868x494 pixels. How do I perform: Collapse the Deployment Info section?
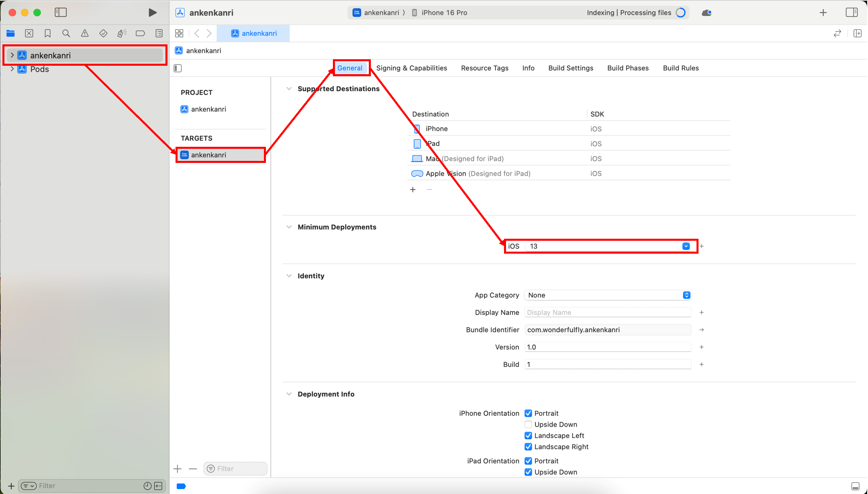(289, 394)
